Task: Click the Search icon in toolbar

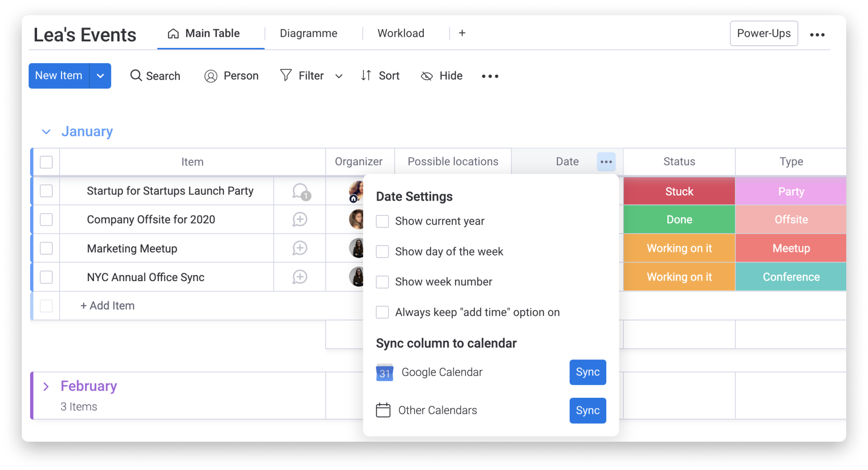Action: (x=135, y=76)
